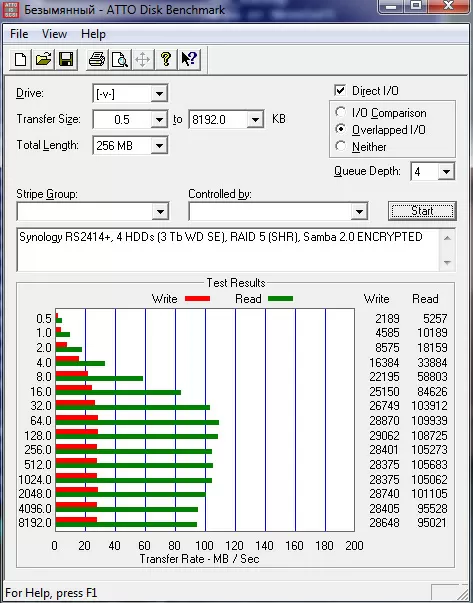
Task: Click the ATTO app icon in the title bar
Action: click(x=10, y=10)
